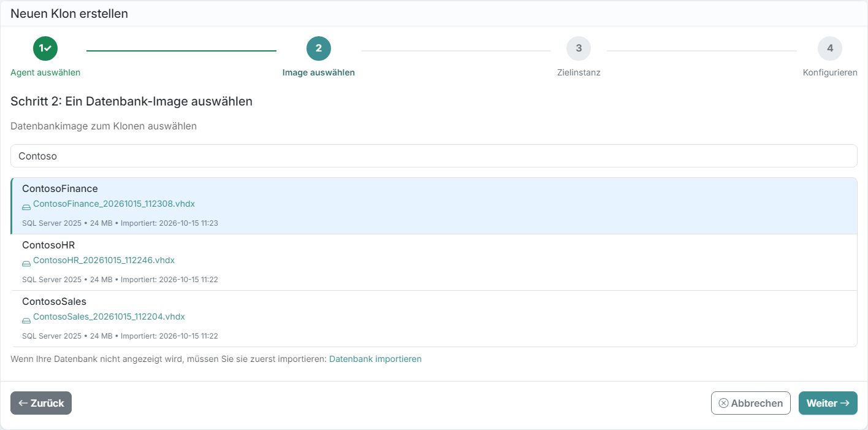Click ContosoHR row's SQL Server 2025 metadata
The height and width of the screenshot is (430, 868).
point(51,280)
